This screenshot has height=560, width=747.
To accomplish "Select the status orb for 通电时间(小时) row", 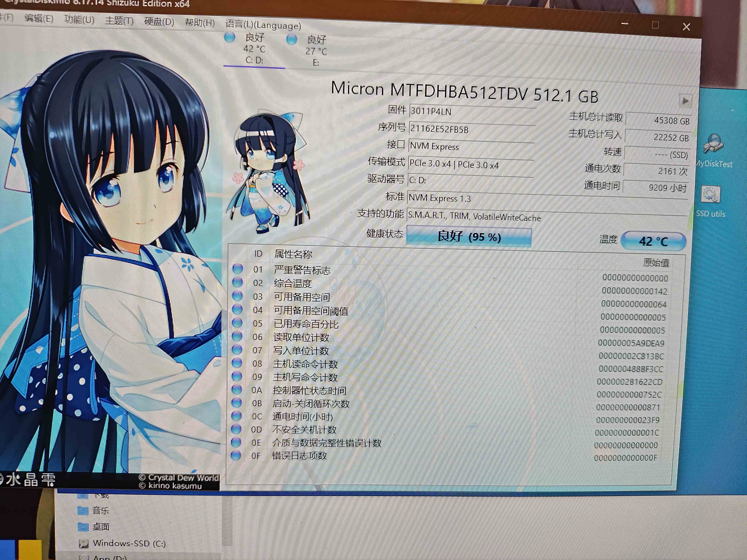I will click(236, 416).
